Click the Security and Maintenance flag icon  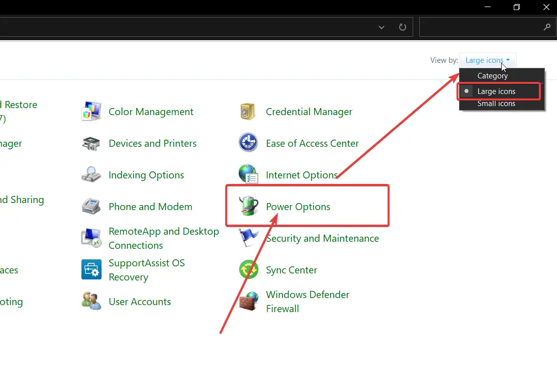tap(248, 237)
